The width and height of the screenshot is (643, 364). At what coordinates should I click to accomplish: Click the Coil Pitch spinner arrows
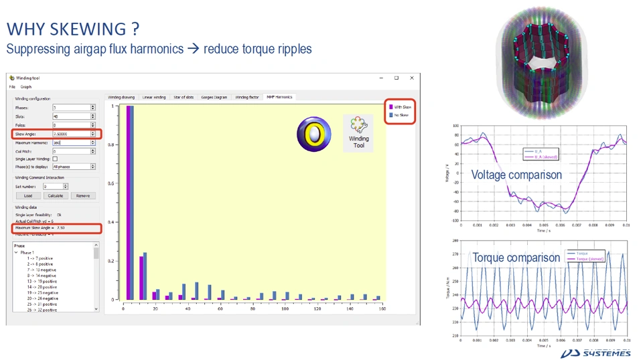(93, 151)
